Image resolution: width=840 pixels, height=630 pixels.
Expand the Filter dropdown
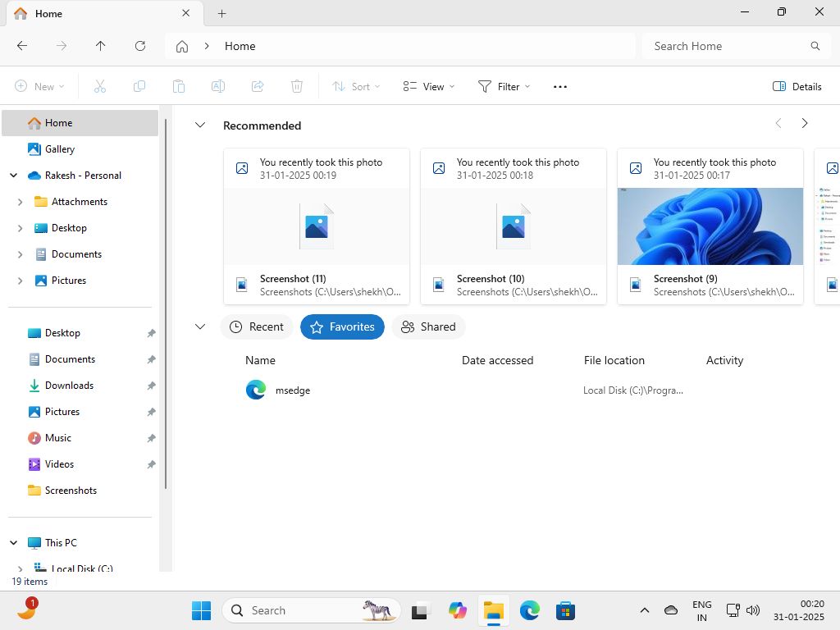click(504, 86)
